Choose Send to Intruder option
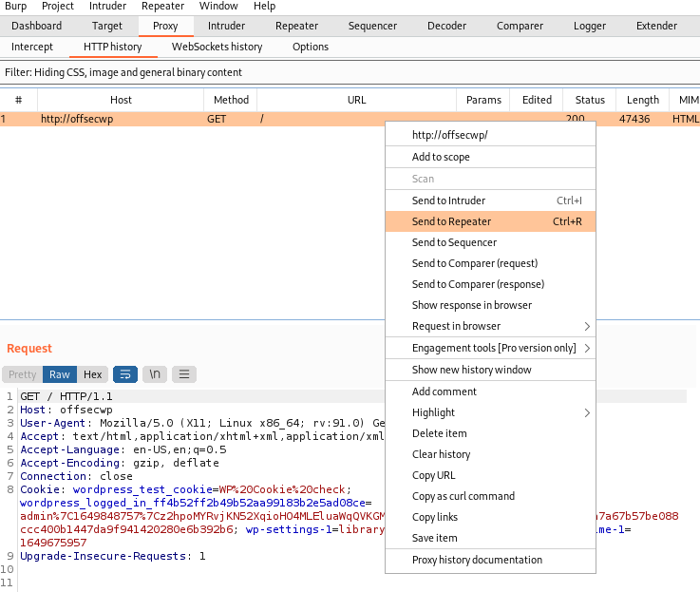The height and width of the screenshot is (592, 700). coord(448,201)
